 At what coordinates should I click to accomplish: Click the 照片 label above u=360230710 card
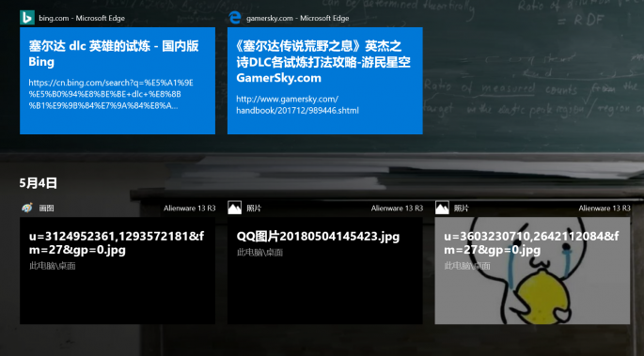pos(462,209)
